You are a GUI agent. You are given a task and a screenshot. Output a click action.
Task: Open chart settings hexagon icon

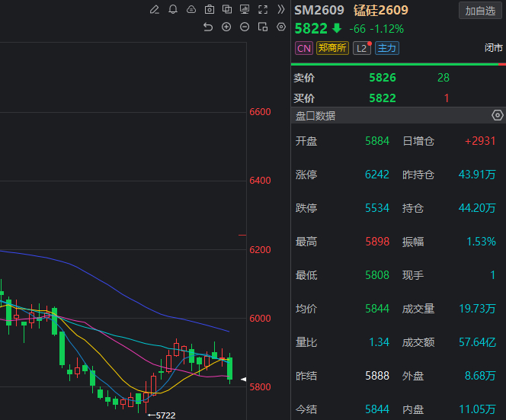281,27
